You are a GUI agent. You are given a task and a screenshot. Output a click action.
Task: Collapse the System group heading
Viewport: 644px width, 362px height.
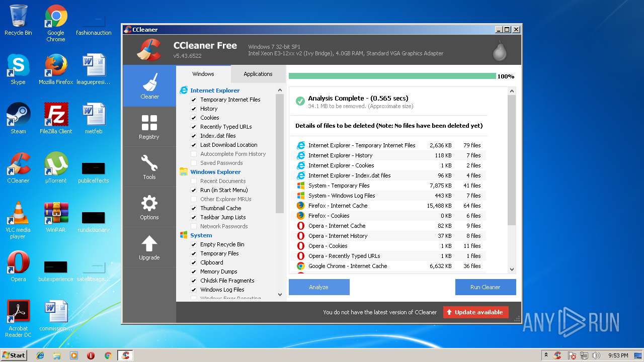[201, 235]
